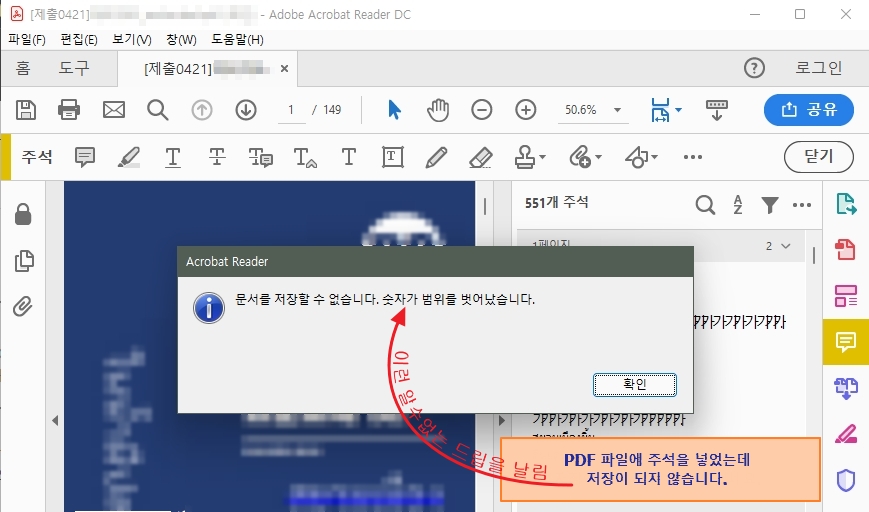Filter comments with funnel icon

(x=770, y=205)
